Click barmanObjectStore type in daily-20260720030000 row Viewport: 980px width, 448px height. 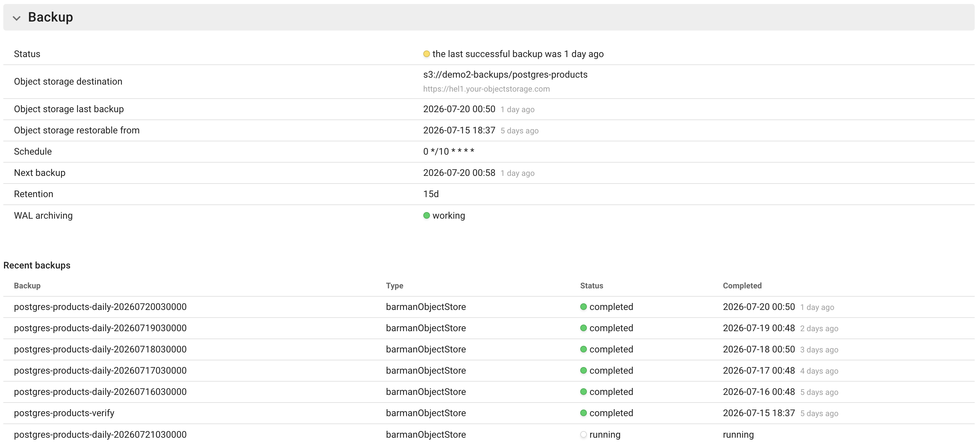point(426,307)
